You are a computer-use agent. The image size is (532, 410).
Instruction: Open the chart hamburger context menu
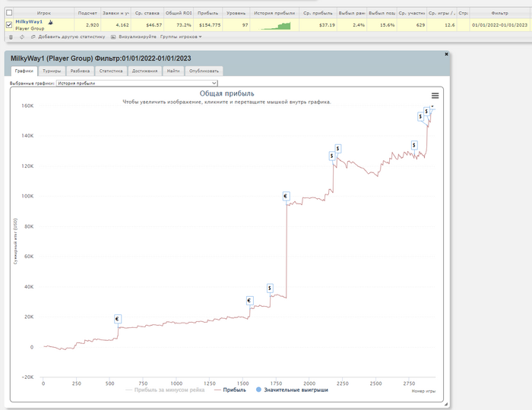(x=435, y=96)
